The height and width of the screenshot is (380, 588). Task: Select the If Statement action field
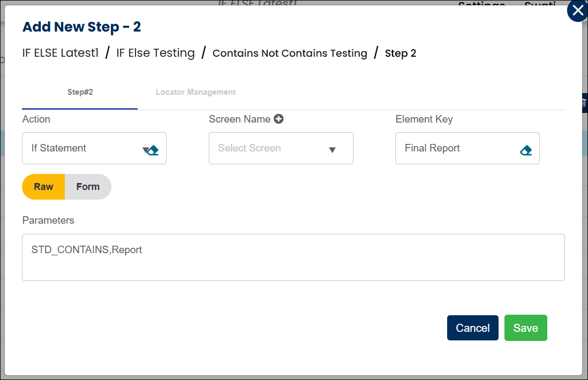(80, 148)
